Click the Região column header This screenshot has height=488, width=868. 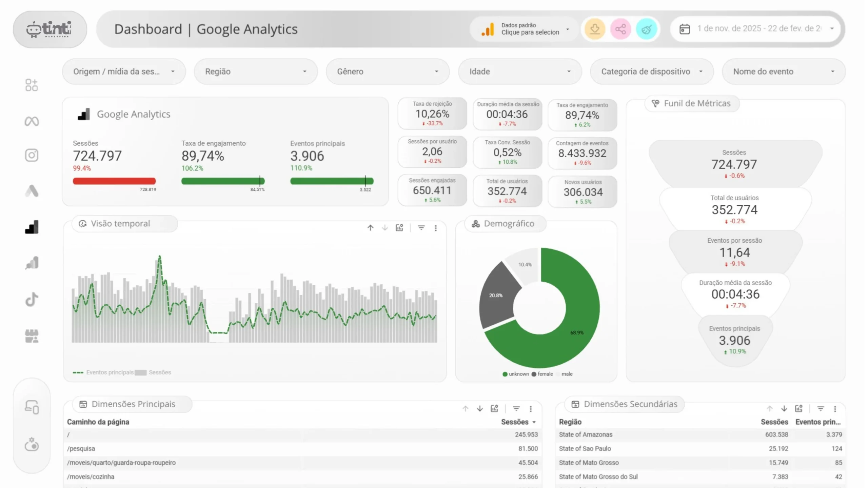pos(570,422)
